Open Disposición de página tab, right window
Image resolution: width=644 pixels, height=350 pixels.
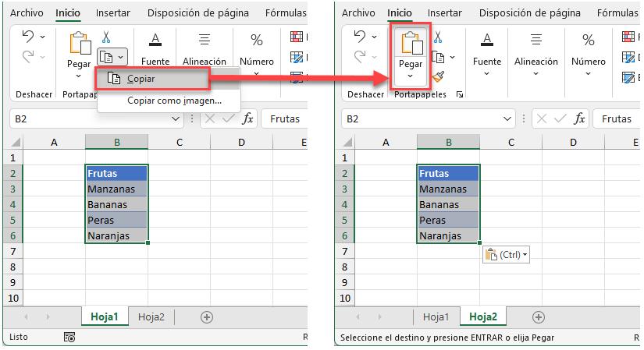530,13
